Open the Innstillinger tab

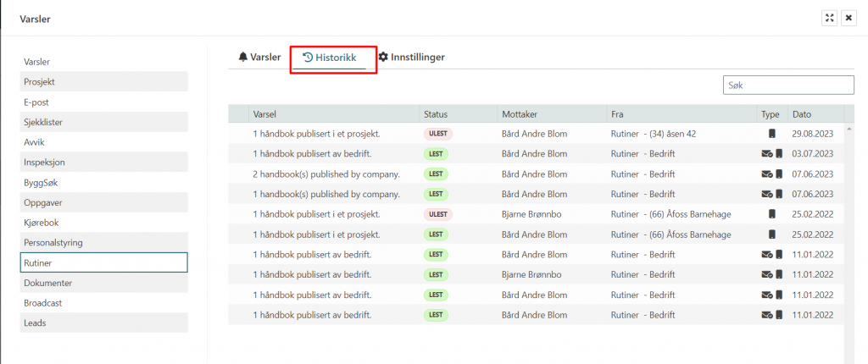click(411, 57)
